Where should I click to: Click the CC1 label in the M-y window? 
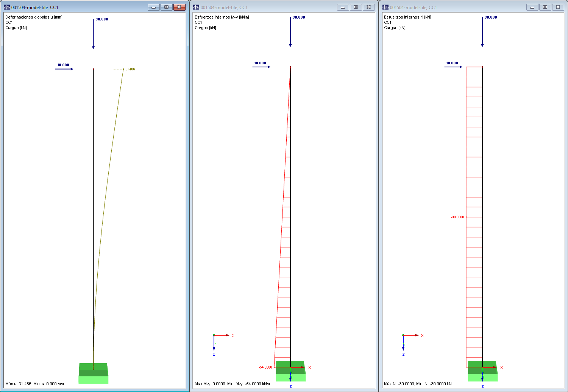pyautogui.click(x=198, y=22)
